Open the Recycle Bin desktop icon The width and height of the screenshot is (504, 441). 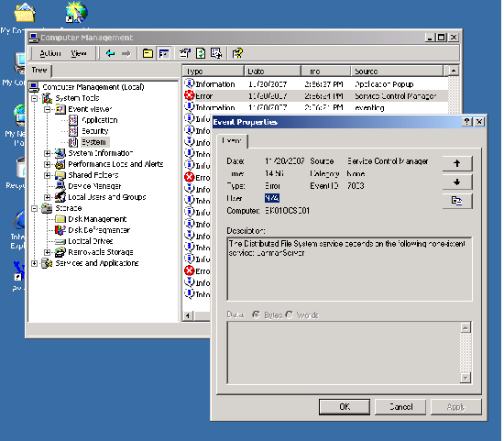pos(20,167)
